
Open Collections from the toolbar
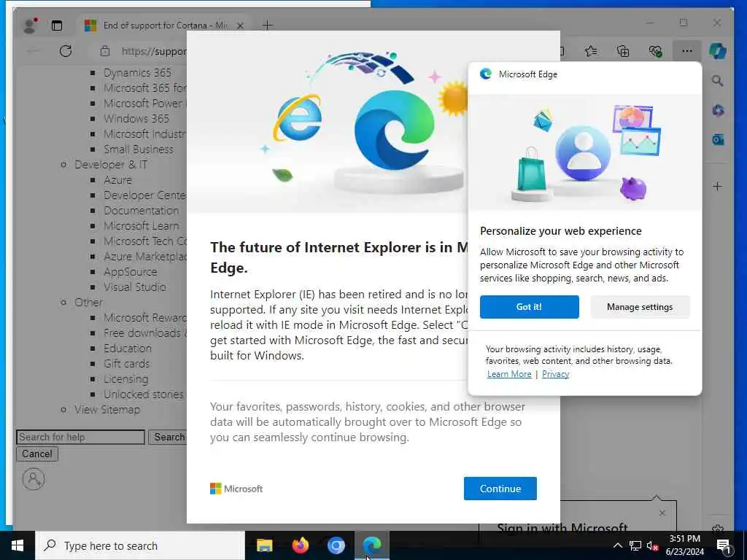pyautogui.click(x=623, y=51)
